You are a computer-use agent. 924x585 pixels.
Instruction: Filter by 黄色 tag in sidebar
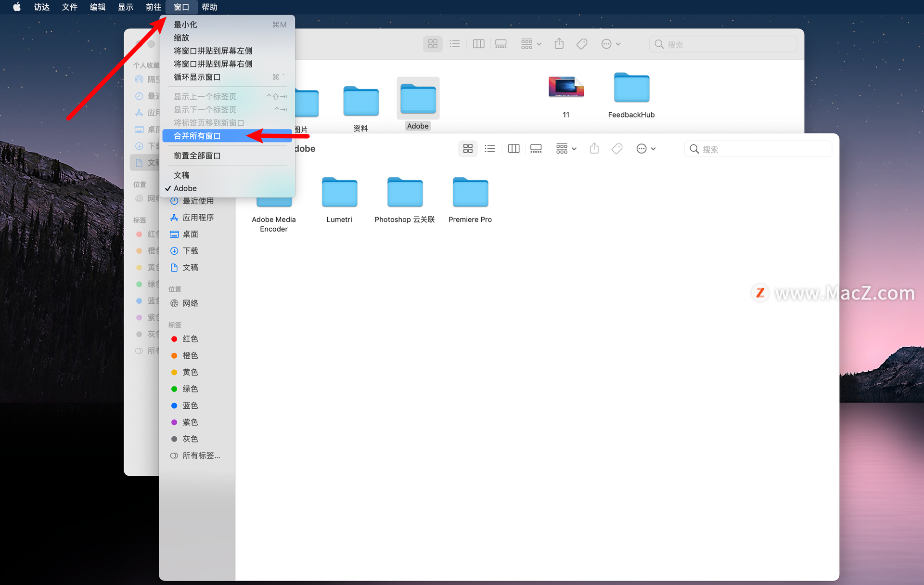pos(197,372)
